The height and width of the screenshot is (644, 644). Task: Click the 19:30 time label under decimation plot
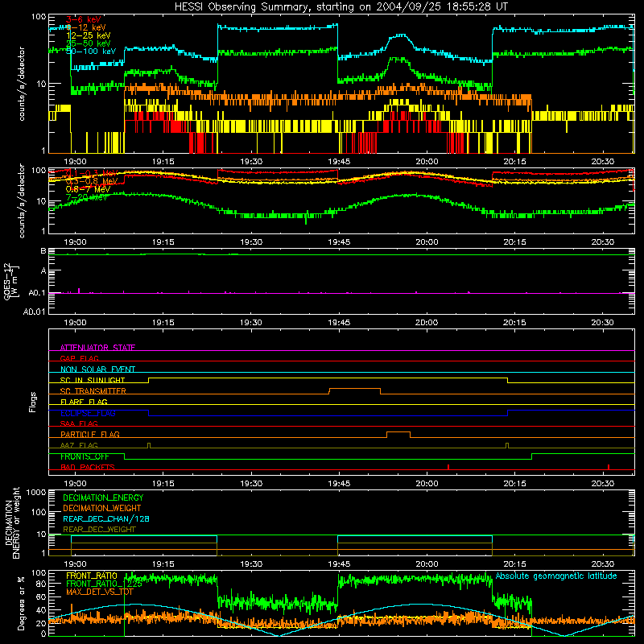click(x=251, y=564)
